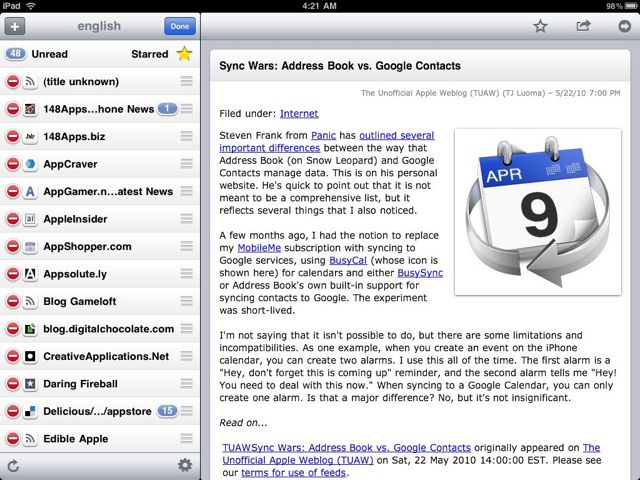Delete the Appsolute.ly feed
This screenshot has height=480, width=640.
pyautogui.click(x=13, y=274)
